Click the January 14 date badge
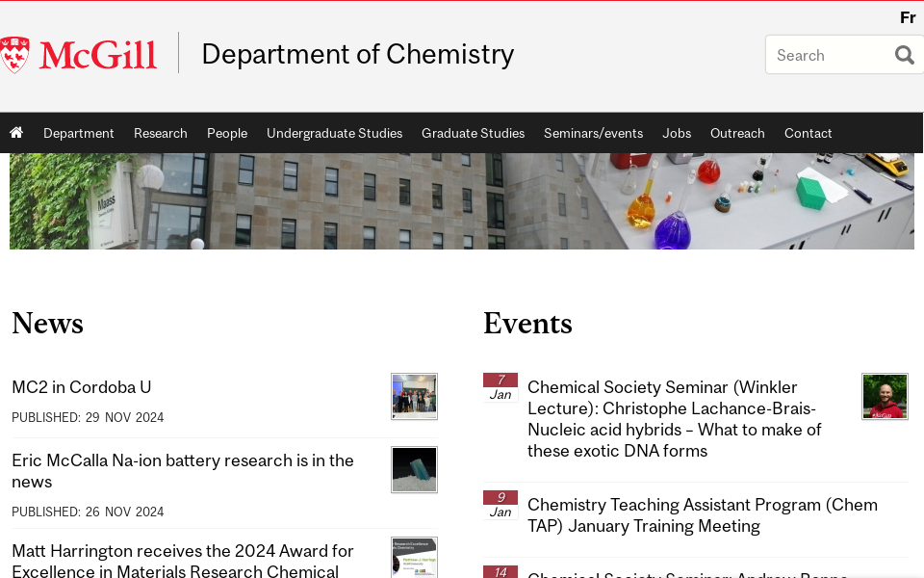Viewport: 924px width, 578px height. pos(500,571)
